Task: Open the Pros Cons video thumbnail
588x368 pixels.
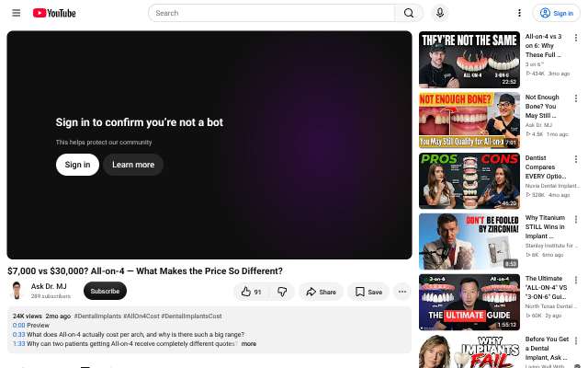Action: tap(469, 181)
